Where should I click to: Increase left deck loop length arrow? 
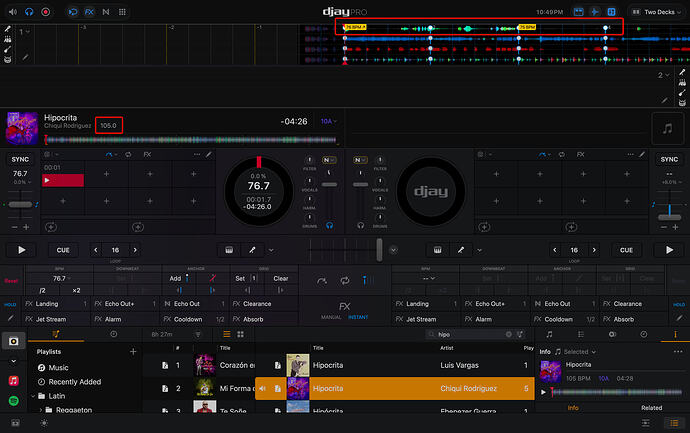pyautogui.click(x=135, y=250)
